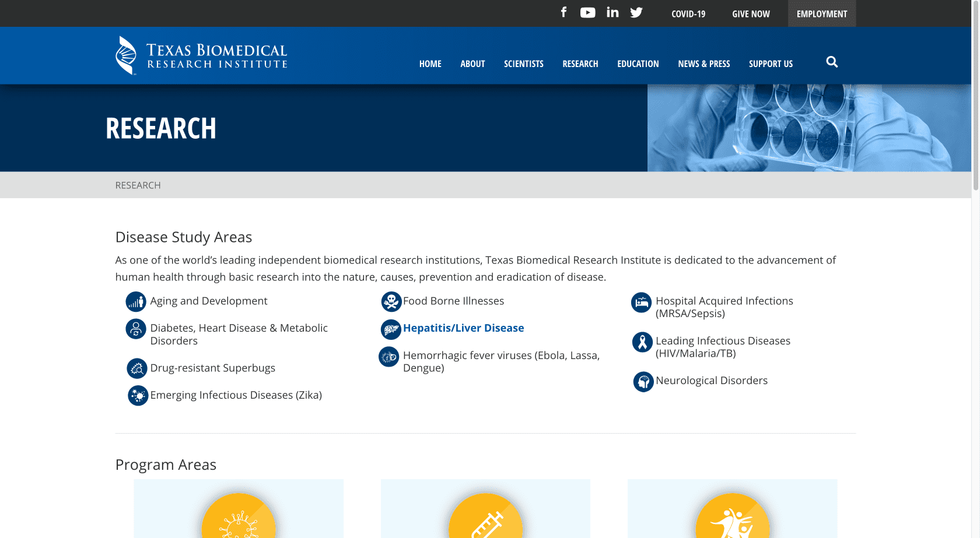The height and width of the screenshot is (538, 980).
Task: Click the yellow syringe program area icon
Action: 485,516
